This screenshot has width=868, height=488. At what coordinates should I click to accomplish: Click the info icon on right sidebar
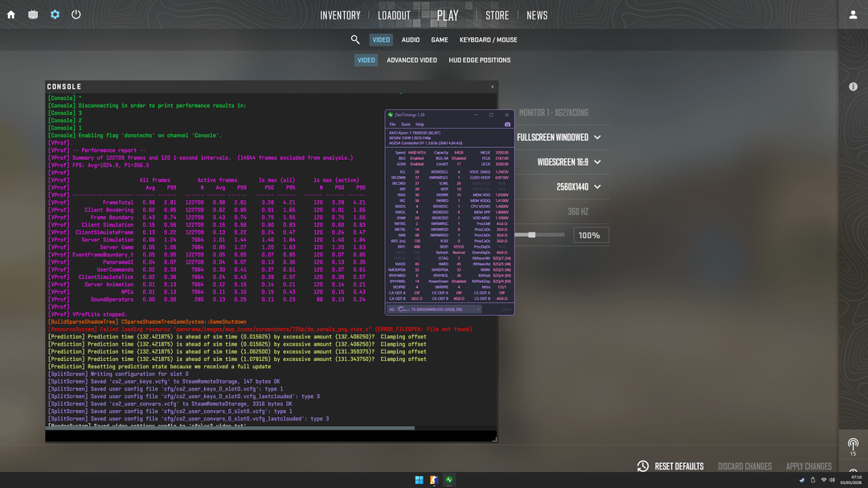pyautogui.click(x=853, y=86)
